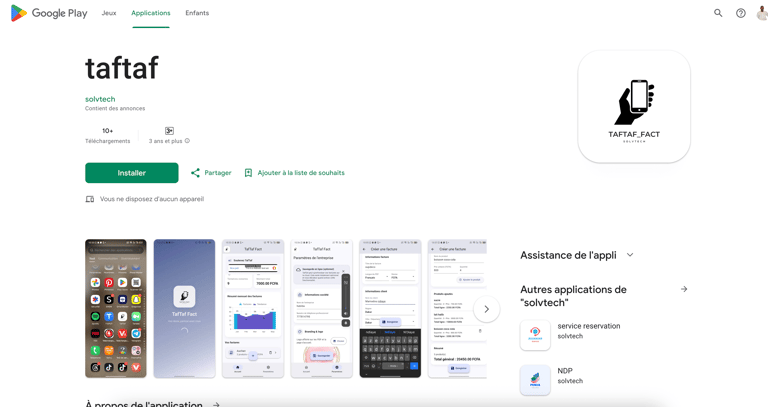This screenshot has width=768, height=407.
Task: Open the service reservation app icon
Action: pos(535,335)
